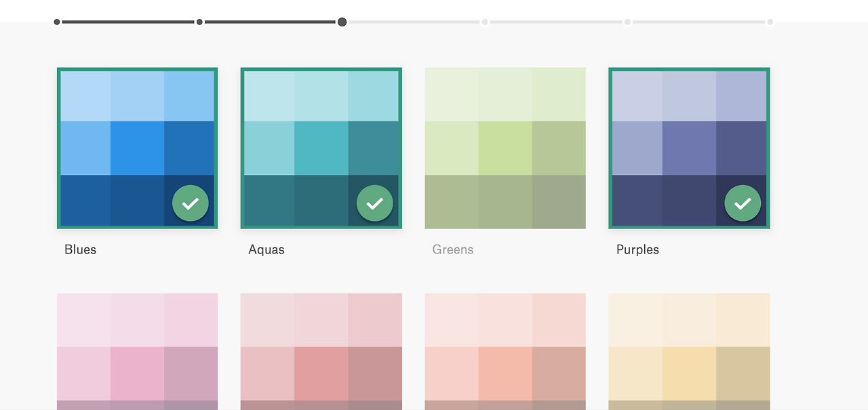The width and height of the screenshot is (868, 410).
Task: Go to first step in progress bar
Action: (57, 22)
